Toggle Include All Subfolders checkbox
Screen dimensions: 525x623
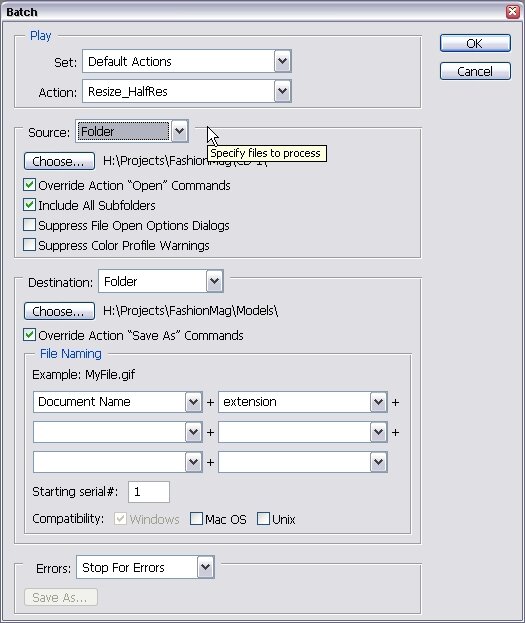click(x=29, y=205)
